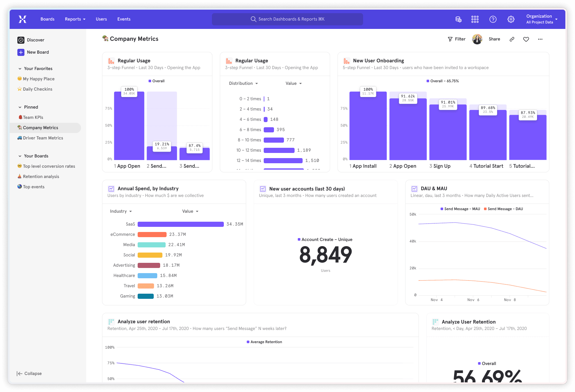Image resolution: width=575 pixels, height=392 pixels.
Task: Click the New Board plus icon
Action: (21, 52)
